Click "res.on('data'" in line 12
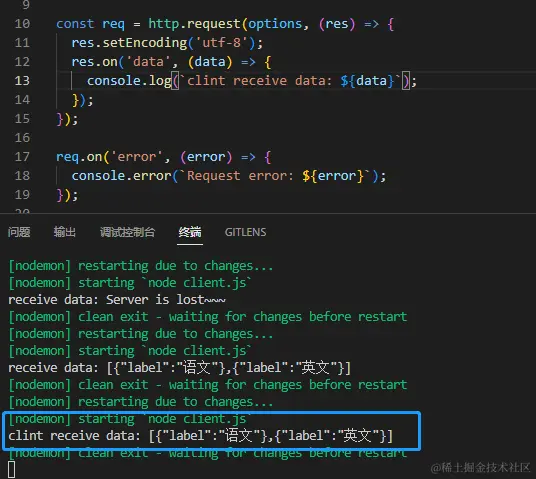The height and width of the screenshot is (479, 536). coord(121,62)
